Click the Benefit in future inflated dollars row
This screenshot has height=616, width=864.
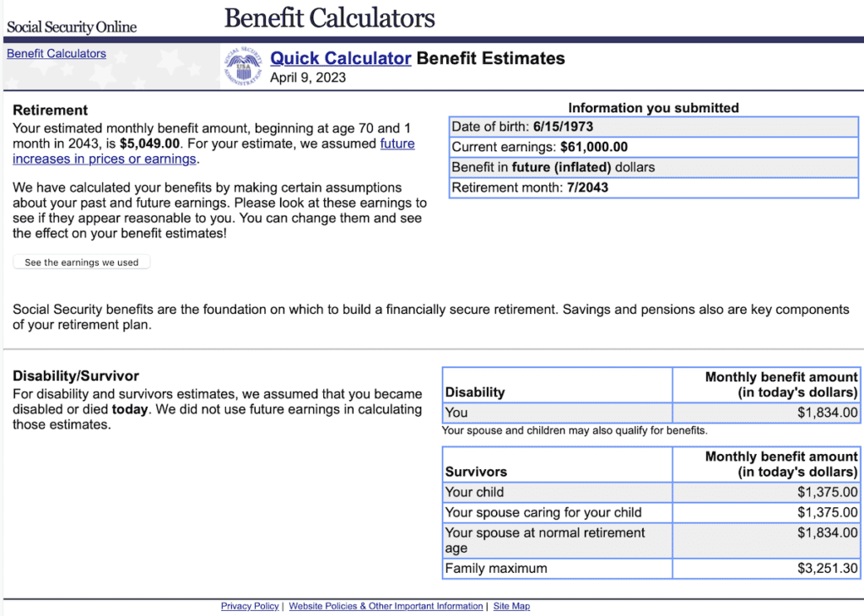pyautogui.click(x=650, y=166)
